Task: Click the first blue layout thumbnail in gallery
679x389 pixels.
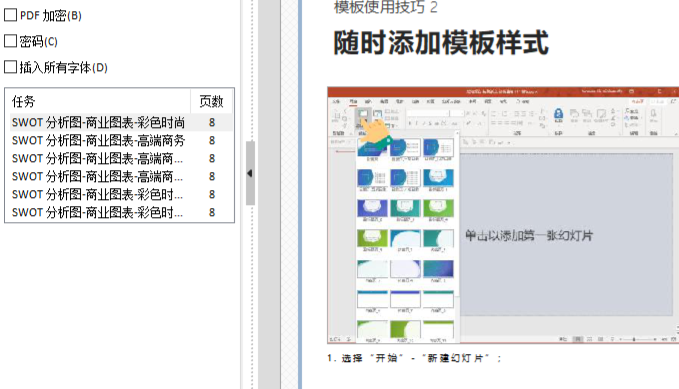Action: [372, 148]
